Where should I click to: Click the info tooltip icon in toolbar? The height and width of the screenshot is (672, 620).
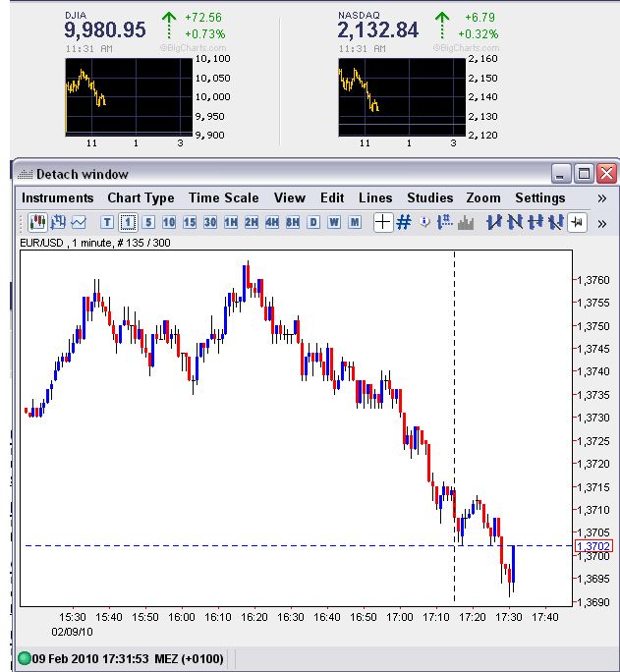pyautogui.click(x=424, y=222)
